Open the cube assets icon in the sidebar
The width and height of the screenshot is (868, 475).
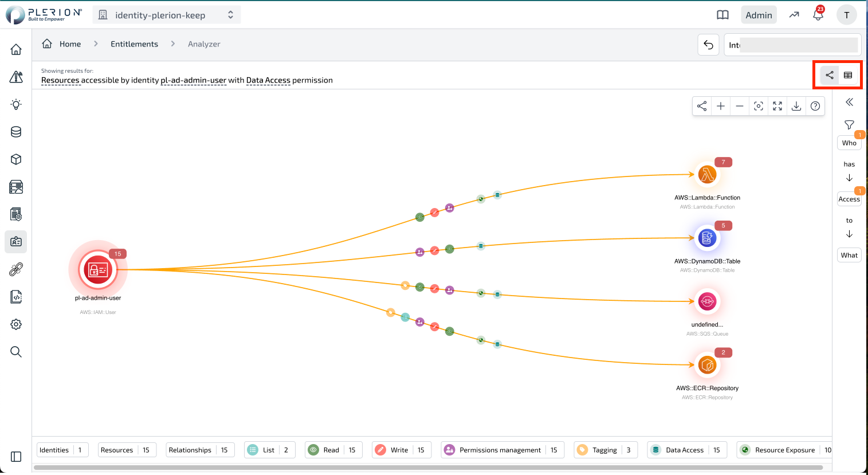(x=16, y=159)
